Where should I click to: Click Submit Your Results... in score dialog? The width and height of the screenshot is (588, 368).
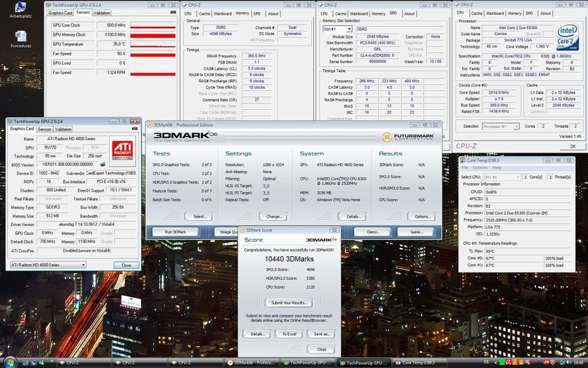pyautogui.click(x=289, y=303)
